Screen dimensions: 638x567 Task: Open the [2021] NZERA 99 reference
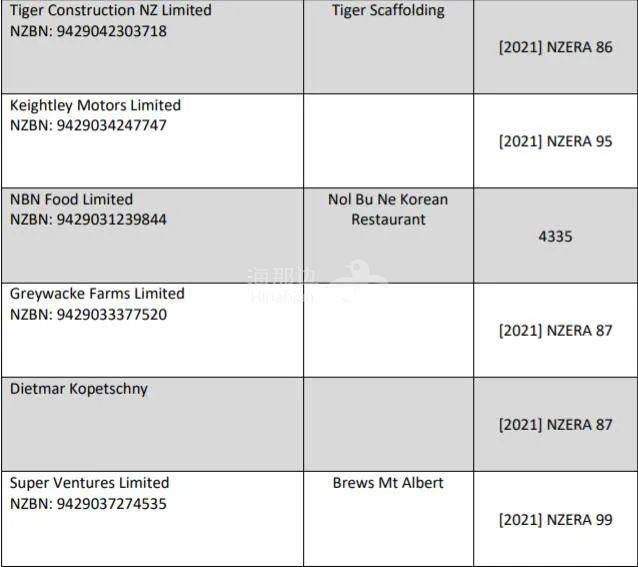(x=555, y=520)
